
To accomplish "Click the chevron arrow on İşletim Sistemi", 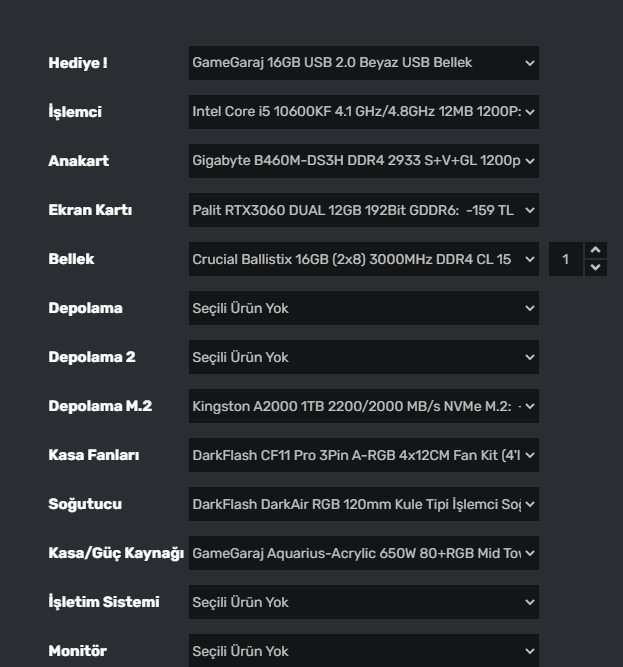I will click(529, 602).
